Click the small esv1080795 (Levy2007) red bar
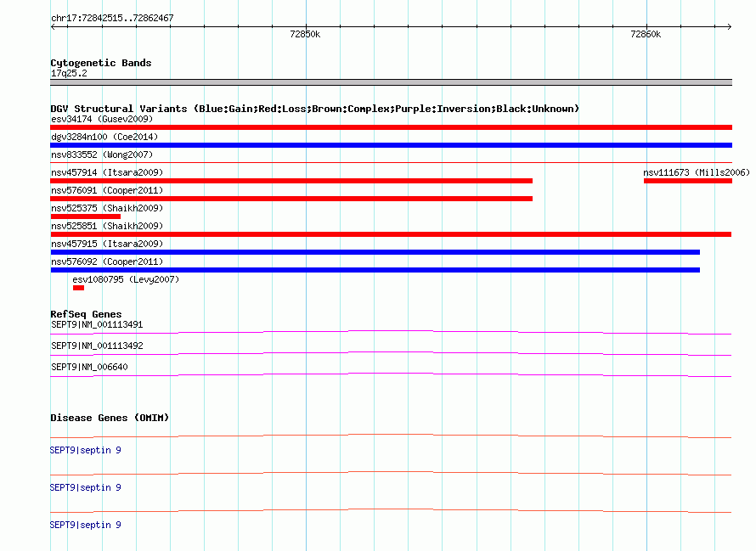Screen dimensions: 756x551 click(79, 288)
